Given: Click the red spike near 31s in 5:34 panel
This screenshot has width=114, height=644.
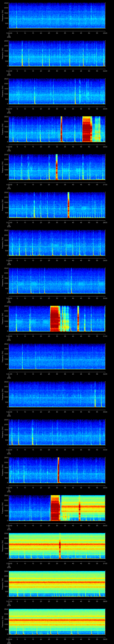Looking at the screenshot, I should coord(58,470).
